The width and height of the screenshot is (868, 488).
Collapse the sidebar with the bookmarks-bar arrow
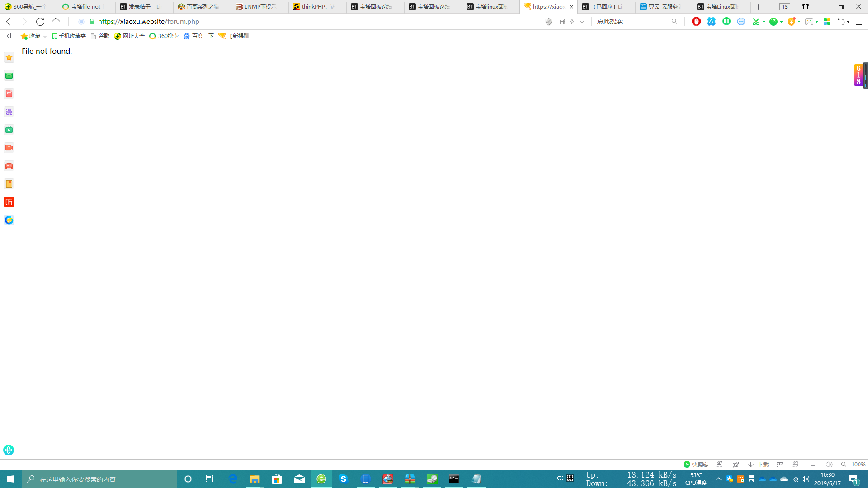tap(9, 36)
